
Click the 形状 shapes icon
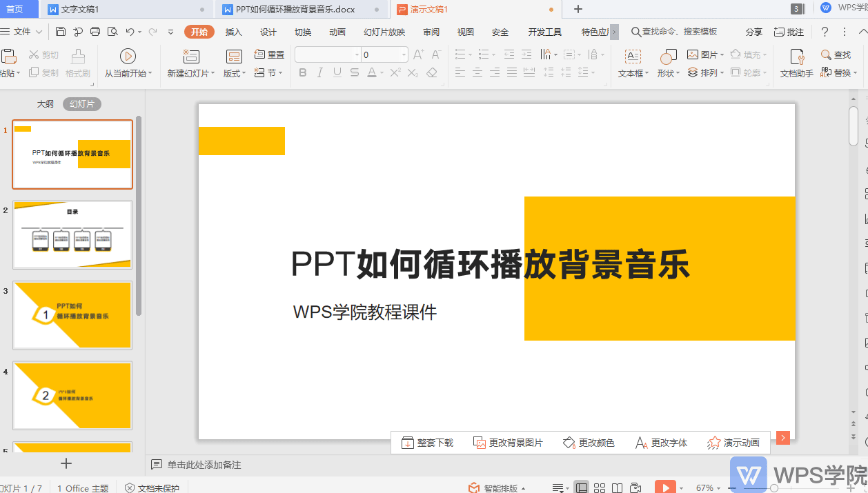tap(668, 57)
